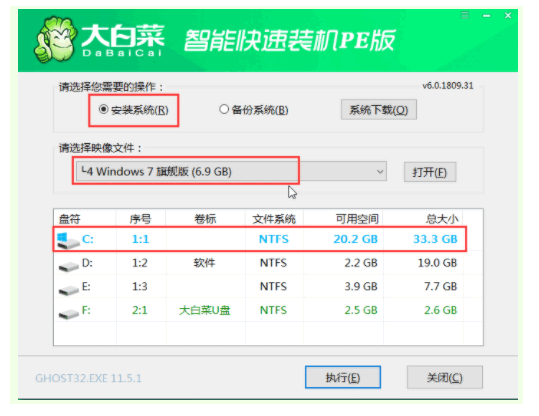Minimize the DaBaiCai window

[x=486, y=16]
